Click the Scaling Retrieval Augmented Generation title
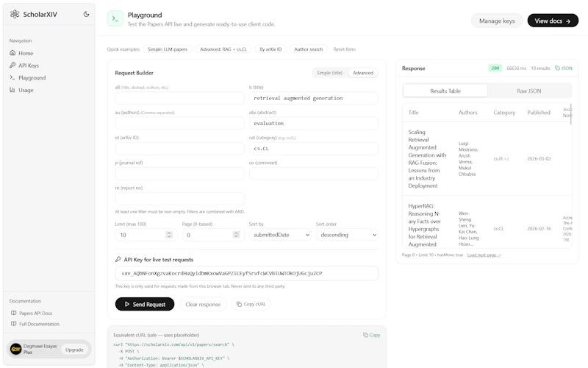This screenshot has width=588, height=368. 427,159
